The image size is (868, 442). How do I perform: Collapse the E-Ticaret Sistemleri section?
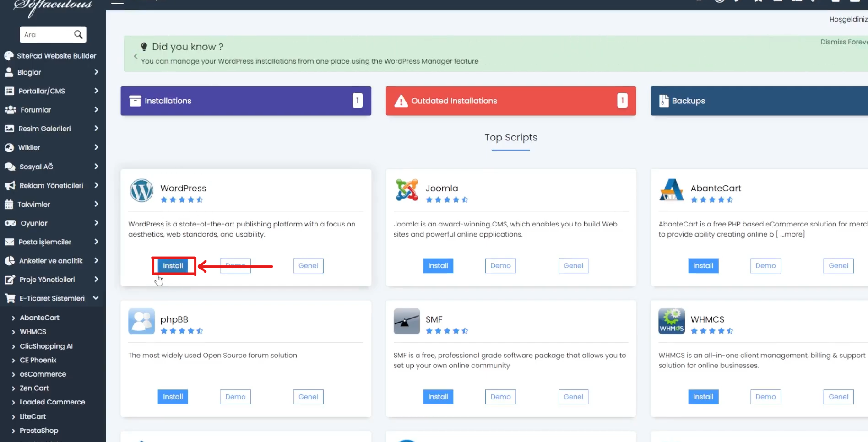tap(96, 298)
